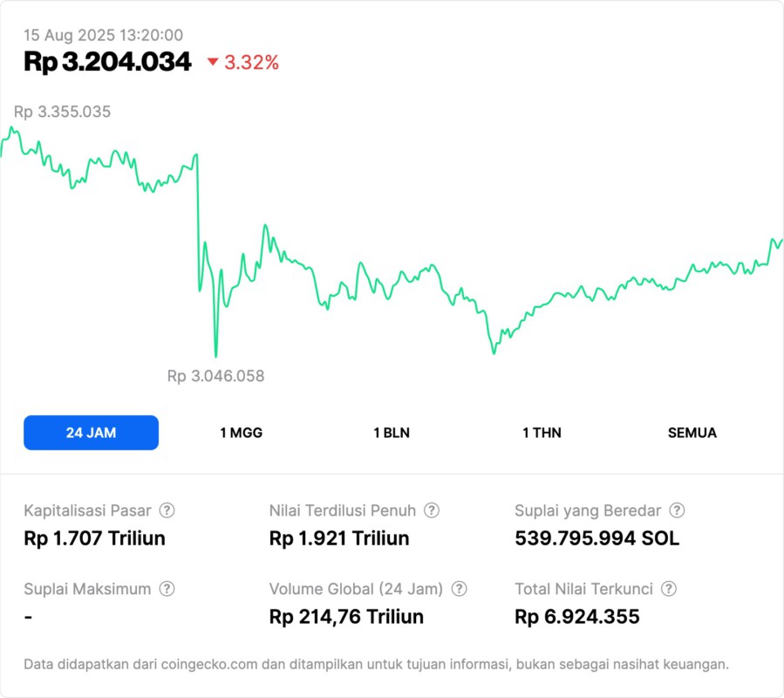Select the SEMUA time range
The width and height of the screenshot is (784, 698).
(692, 433)
